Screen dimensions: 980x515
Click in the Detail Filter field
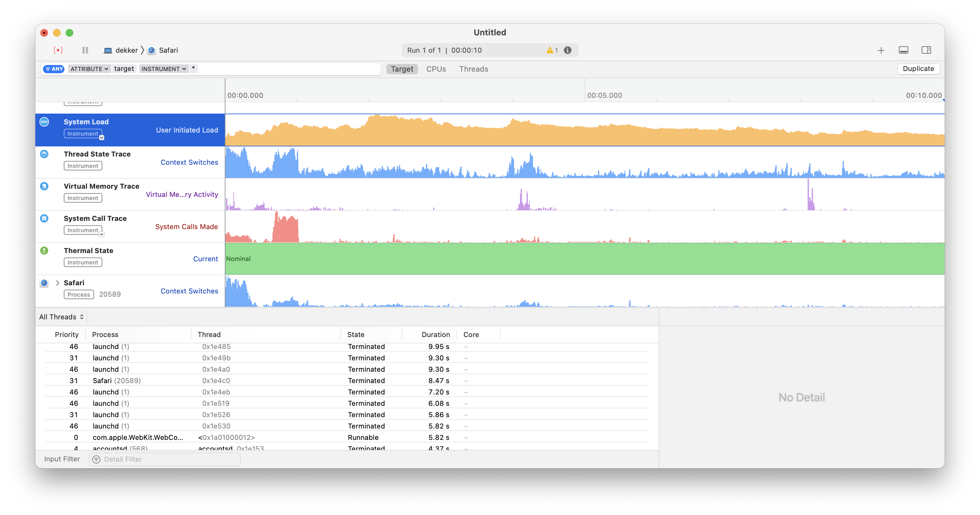pyautogui.click(x=164, y=459)
